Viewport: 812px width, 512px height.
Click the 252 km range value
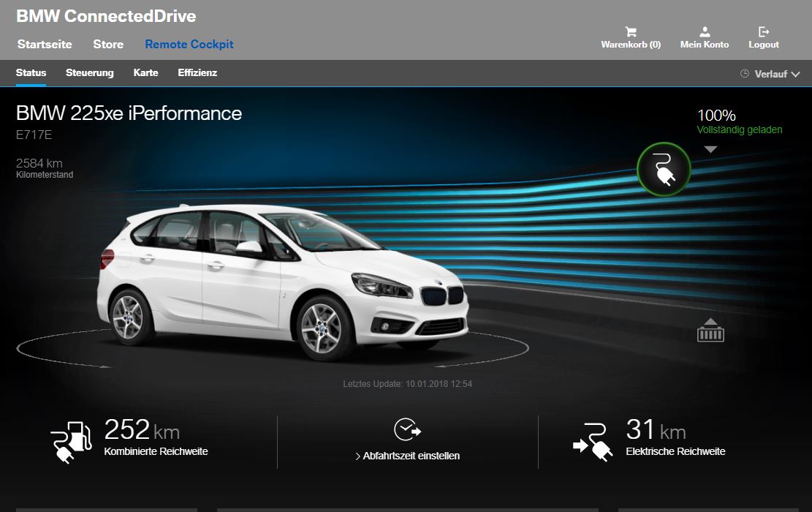pos(142,429)
